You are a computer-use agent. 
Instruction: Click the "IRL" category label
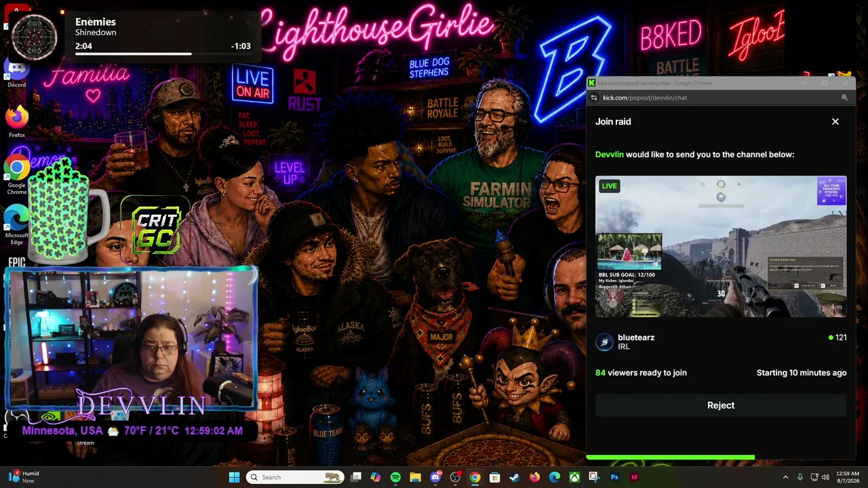(624, 347)
